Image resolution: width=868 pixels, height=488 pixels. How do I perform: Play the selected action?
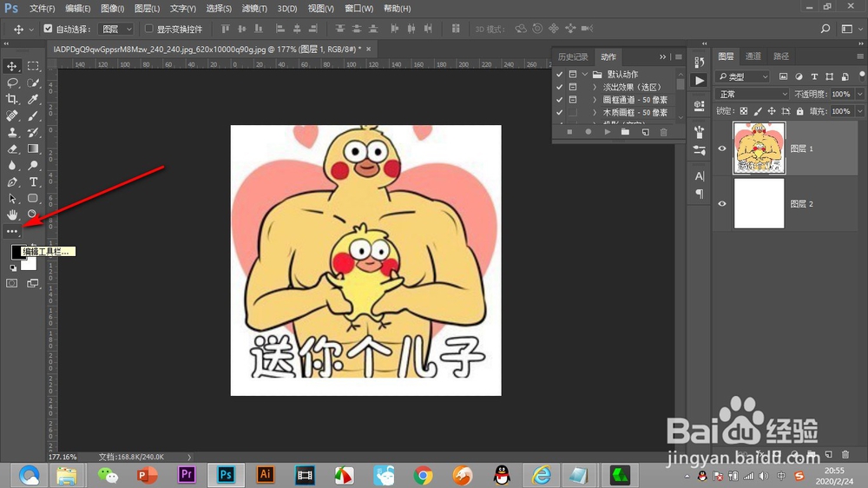click(x=608, y=132)
